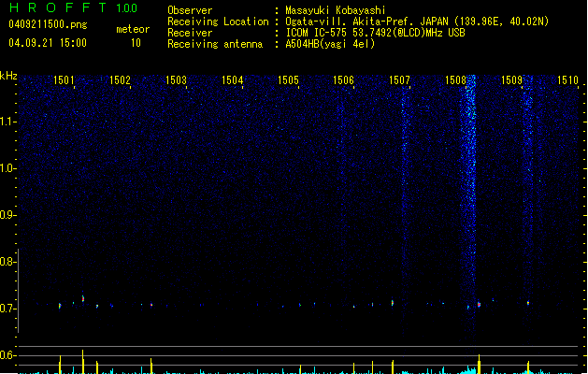Click the date stamp 04.09.21 15:00
588x374 pixels.
click(48, 43)
